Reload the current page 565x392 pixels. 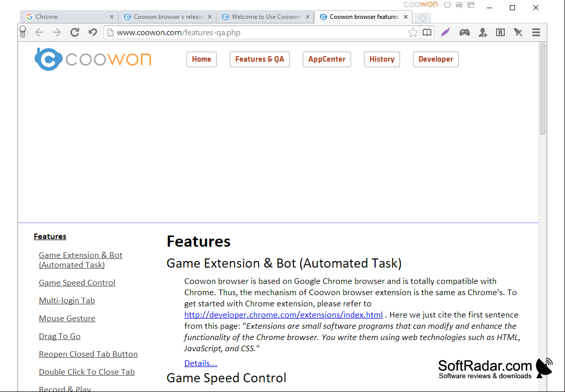pyautogui.click(x=75, y=33)
